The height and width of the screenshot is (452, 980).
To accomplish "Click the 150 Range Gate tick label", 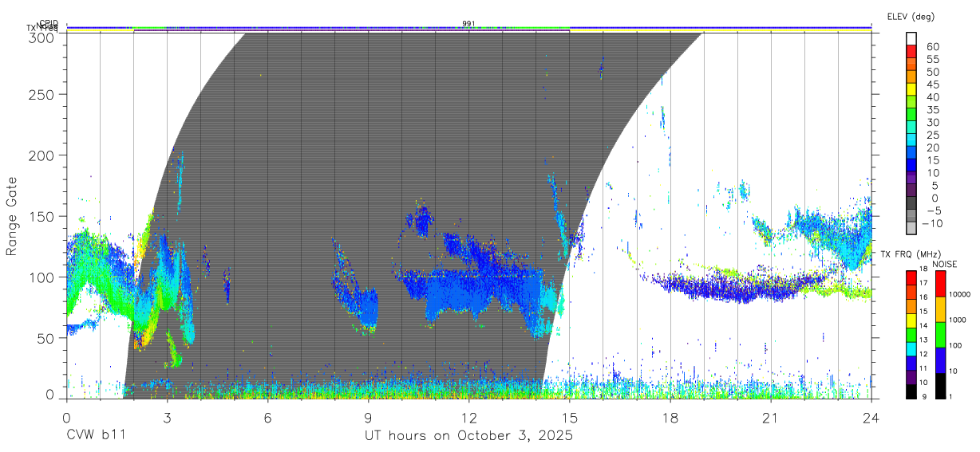I will (x=43, y=216).
